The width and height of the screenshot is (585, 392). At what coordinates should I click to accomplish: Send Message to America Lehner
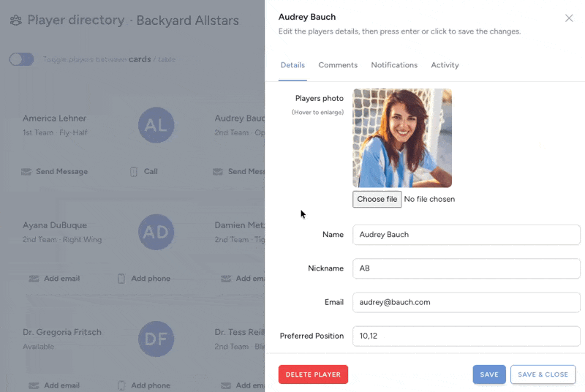tap(54, 172)
